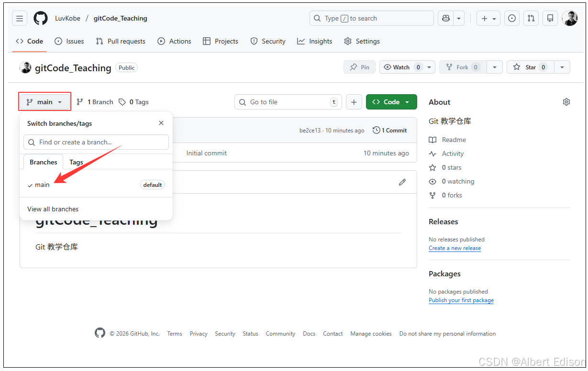Open gitCode_Teaching breadcrumb link

(121, 19)
